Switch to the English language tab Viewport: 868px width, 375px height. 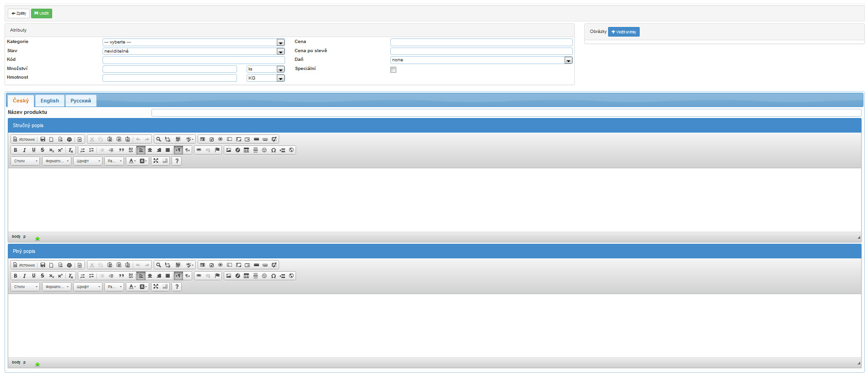[x=49, y=101]
